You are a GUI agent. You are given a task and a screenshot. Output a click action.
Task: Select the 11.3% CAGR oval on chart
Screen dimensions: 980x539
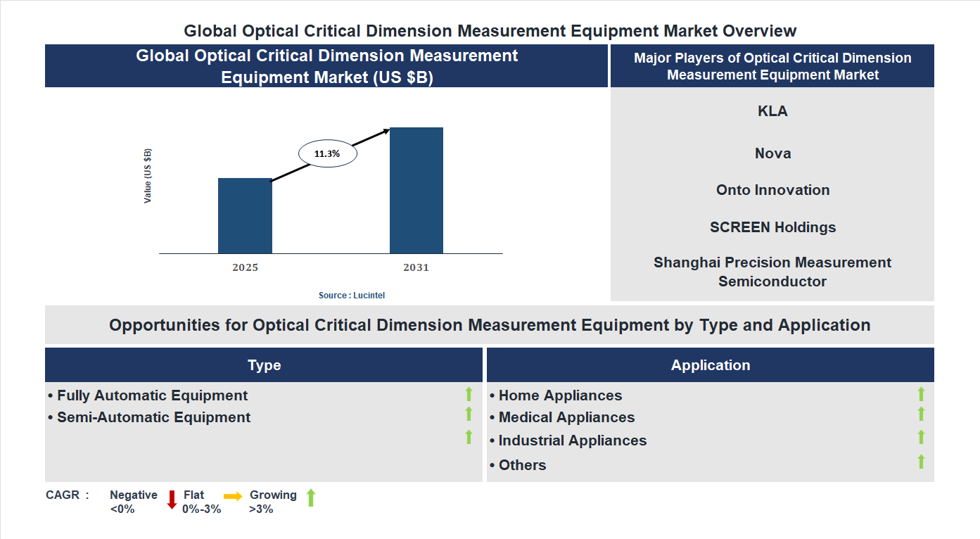coord(328,152)
